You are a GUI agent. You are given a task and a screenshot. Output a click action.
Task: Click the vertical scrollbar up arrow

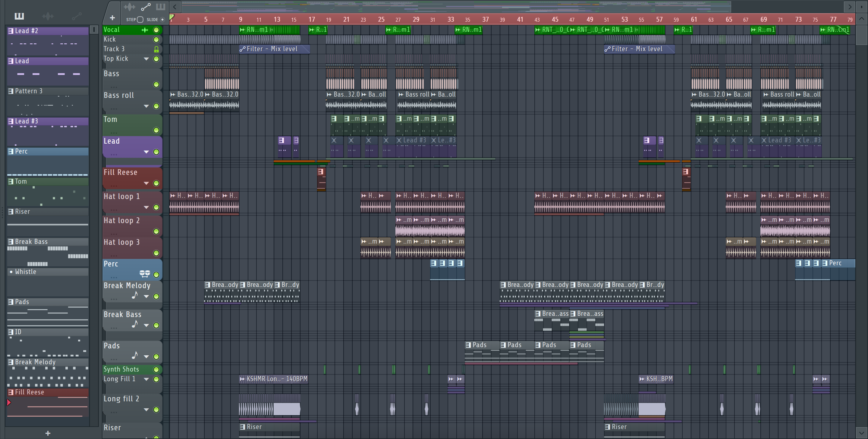click(862, 19)
